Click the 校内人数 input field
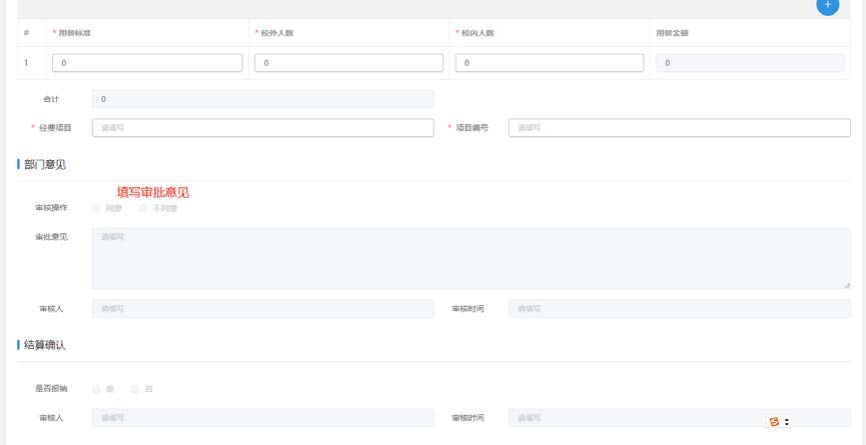The image size is (866, 445). pyautogui.click(x=549, y=63)
